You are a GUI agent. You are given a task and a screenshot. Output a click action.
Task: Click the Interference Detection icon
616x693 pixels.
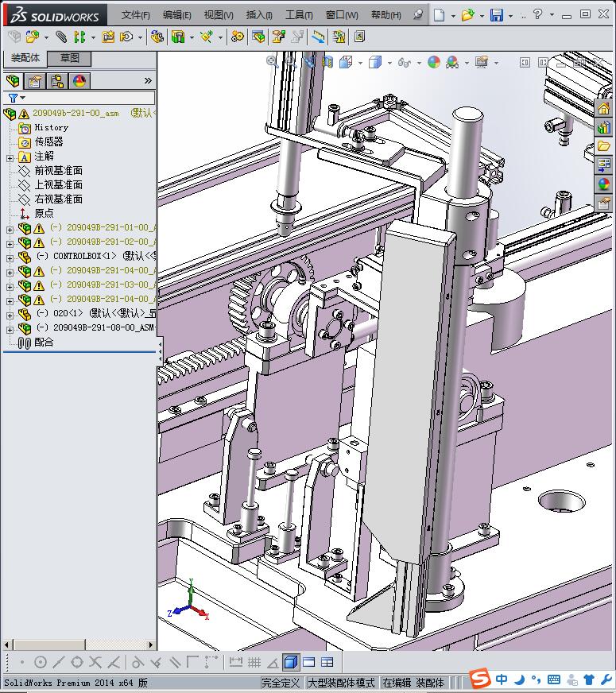[x=318, y=37]
